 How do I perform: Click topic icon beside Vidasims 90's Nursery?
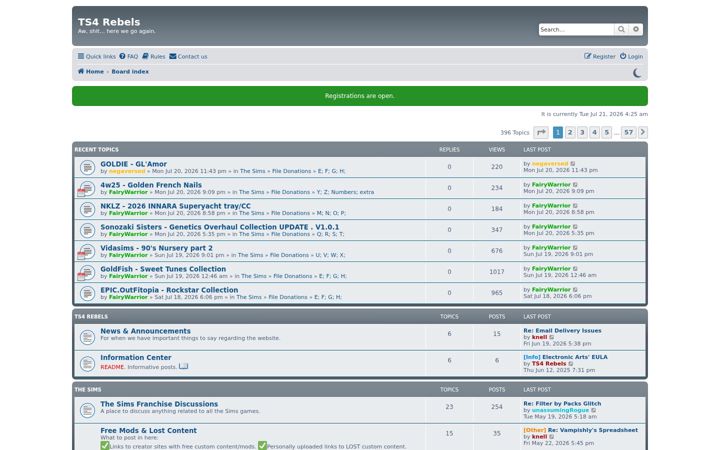[86, 252]
